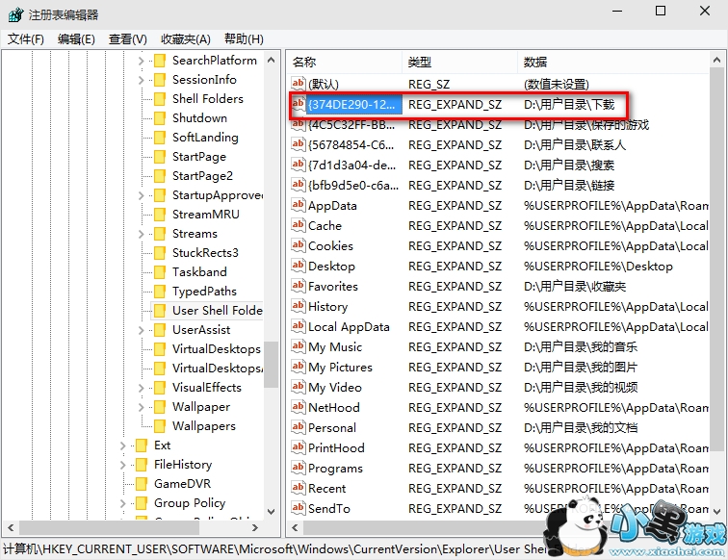Select the PrintHood value name

336,448
